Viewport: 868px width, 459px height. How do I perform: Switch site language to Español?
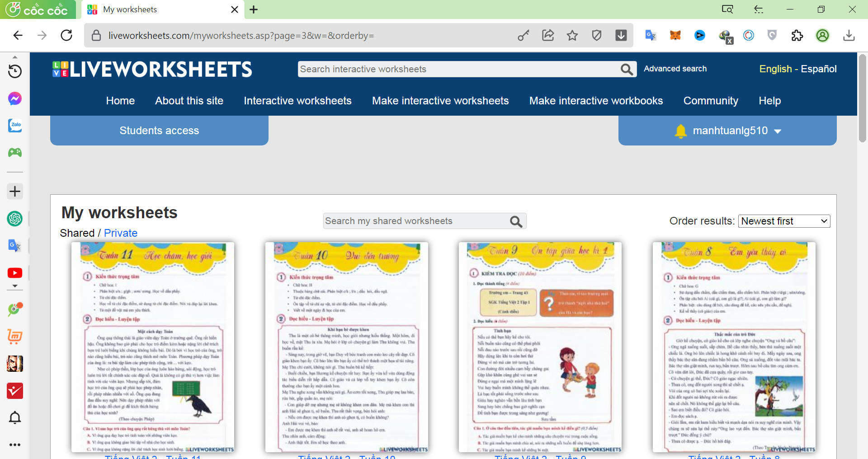tap(819, 69)
